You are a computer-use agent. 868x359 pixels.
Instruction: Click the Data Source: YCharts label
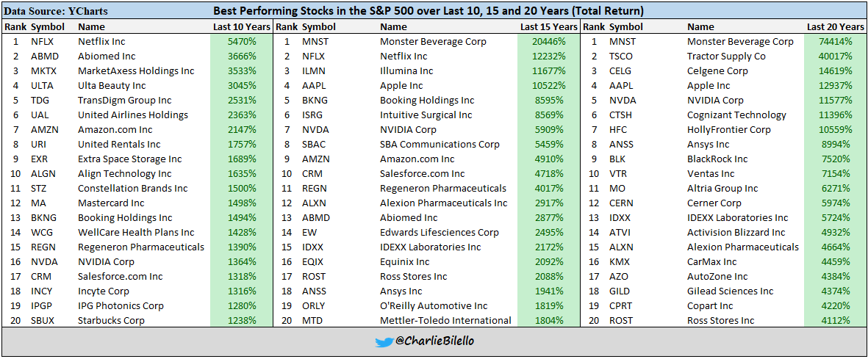47,12
